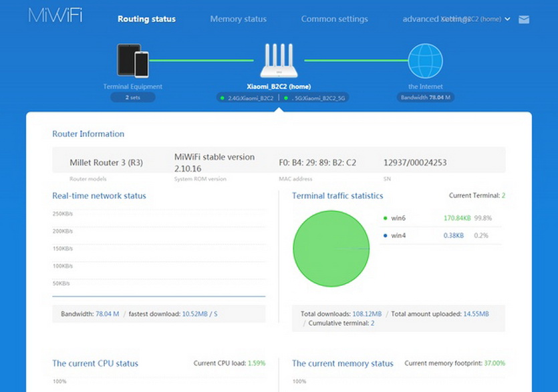Click the '2 sets' terminal count badge
This screenshot has height=392, width=558.
[132, 97]
